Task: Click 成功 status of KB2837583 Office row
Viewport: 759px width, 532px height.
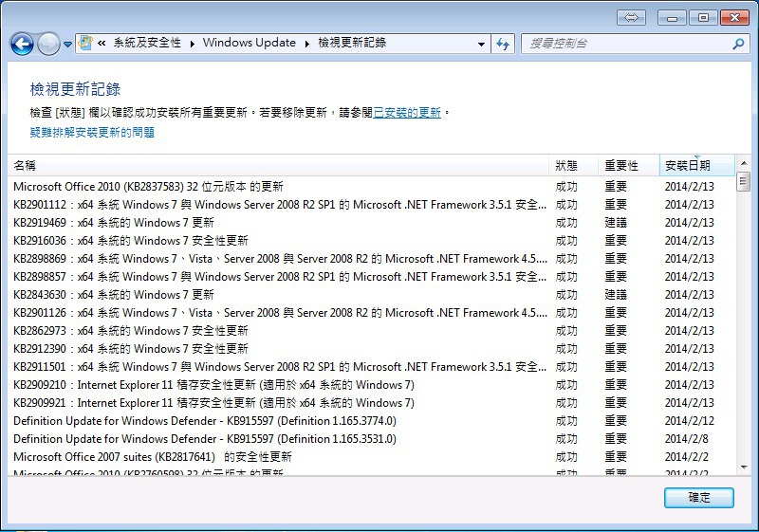Action: pos(566,187)
